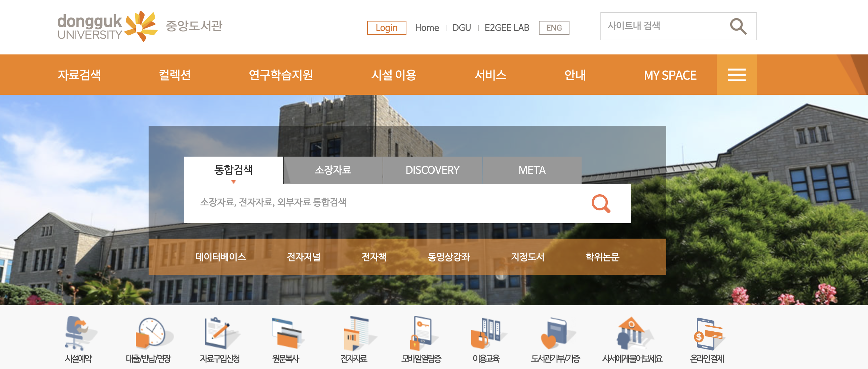Open the 컬렉션 menu
The height and width of the screenshot is (369, 868).
point(174,75)
